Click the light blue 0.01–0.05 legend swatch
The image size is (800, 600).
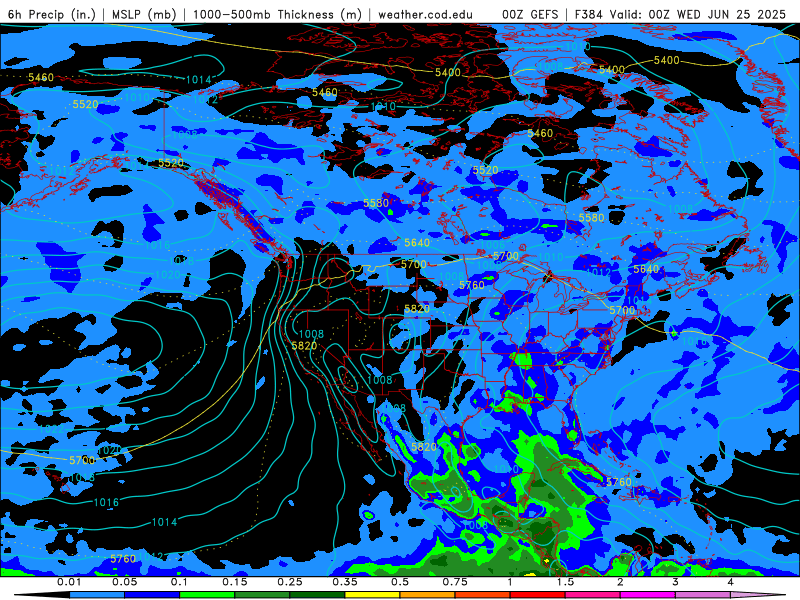click(97, 595)
